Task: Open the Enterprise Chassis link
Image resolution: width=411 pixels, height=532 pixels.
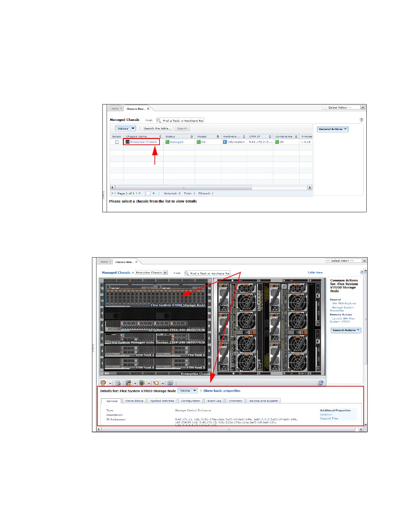Action: pos(143,142)
